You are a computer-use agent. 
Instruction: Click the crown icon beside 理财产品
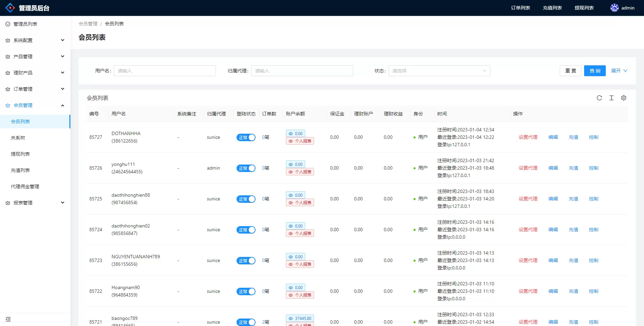point(8,73)
